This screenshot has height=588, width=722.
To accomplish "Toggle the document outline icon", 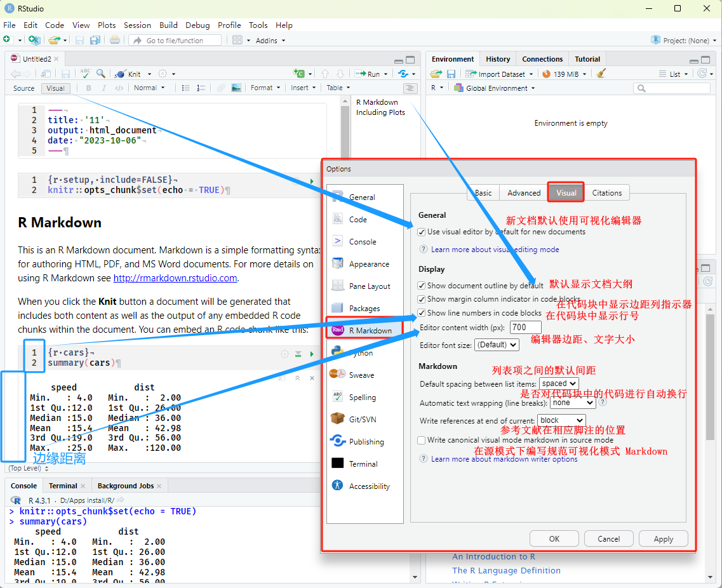I will click(410, 88).
